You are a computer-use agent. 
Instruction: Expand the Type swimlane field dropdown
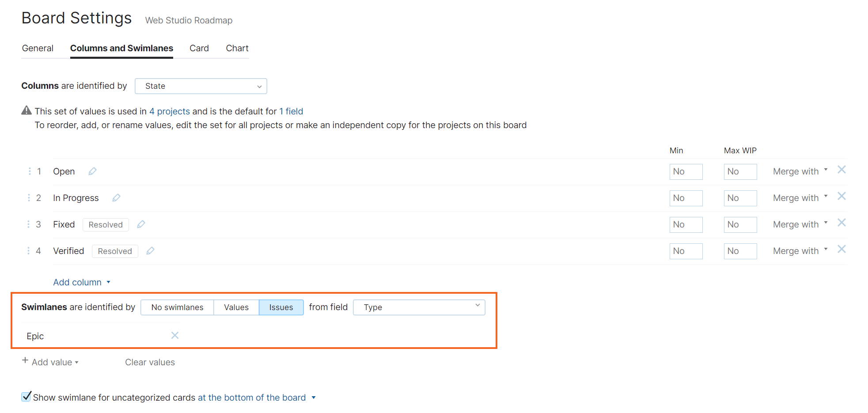click(x=419, y=307)
